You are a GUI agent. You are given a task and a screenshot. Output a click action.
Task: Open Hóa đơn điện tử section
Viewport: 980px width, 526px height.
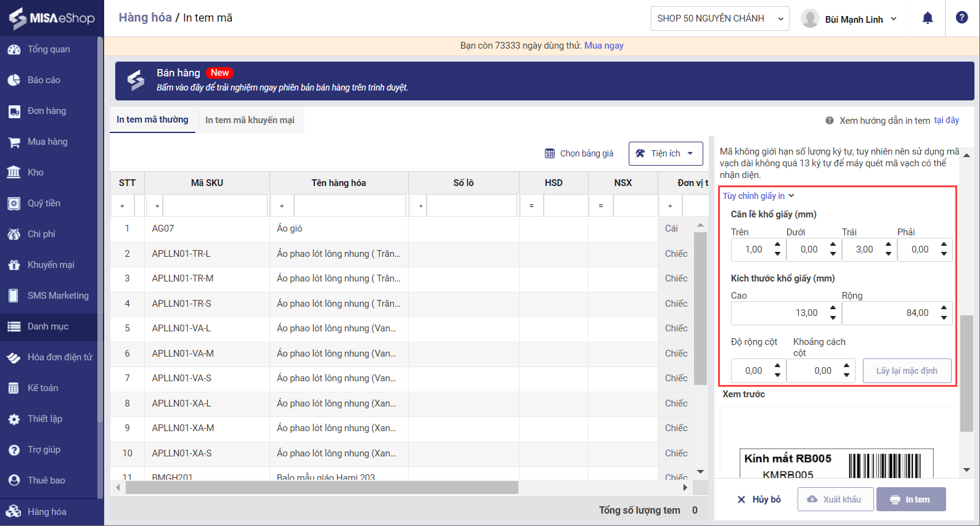click(59, 357)
